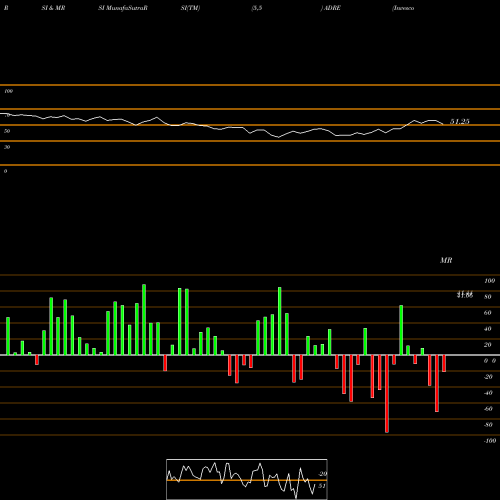Click the -60 label on the MR axis
Image resolution: width=500 pixels, height=500 pixels.
point(488,409)
